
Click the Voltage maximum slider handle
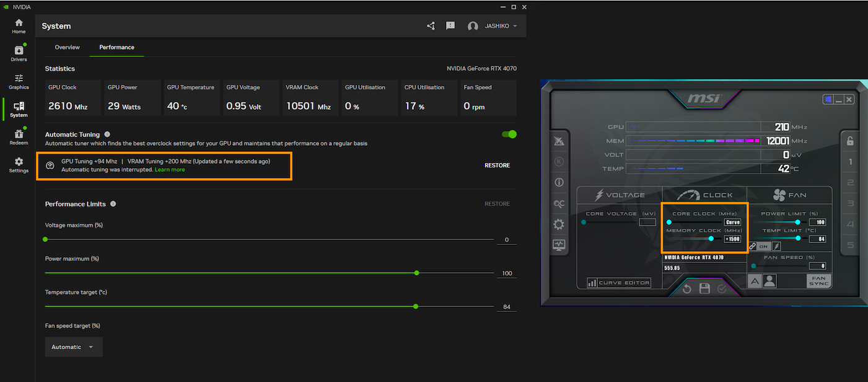[45, 239]
